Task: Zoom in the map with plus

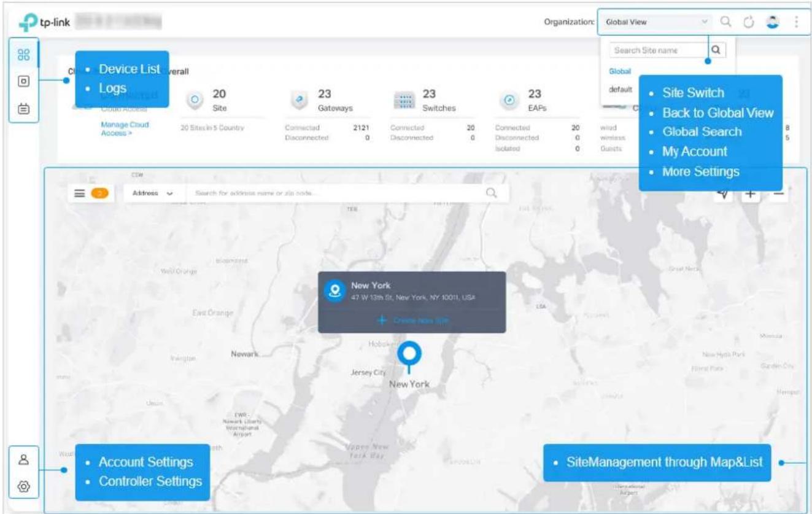Action: point(751,193)
